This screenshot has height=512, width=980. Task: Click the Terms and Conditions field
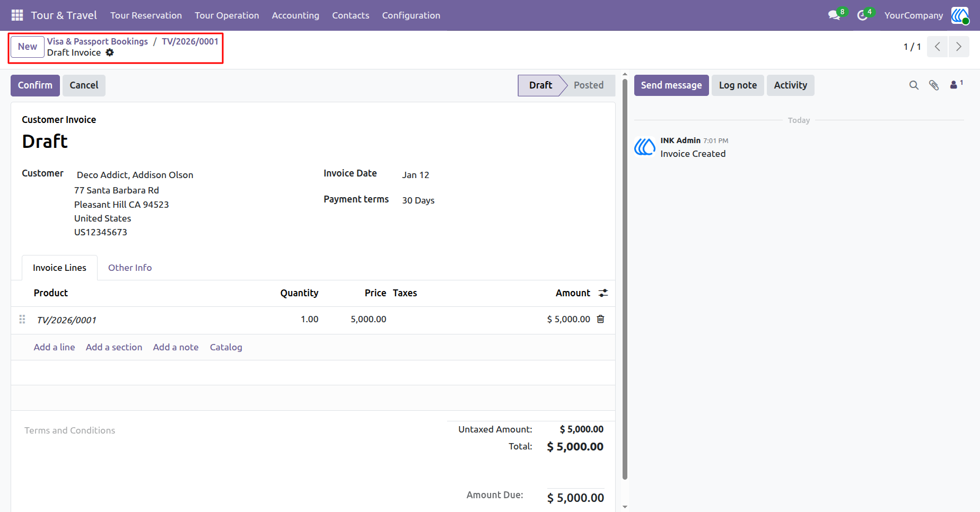[69, 430]
